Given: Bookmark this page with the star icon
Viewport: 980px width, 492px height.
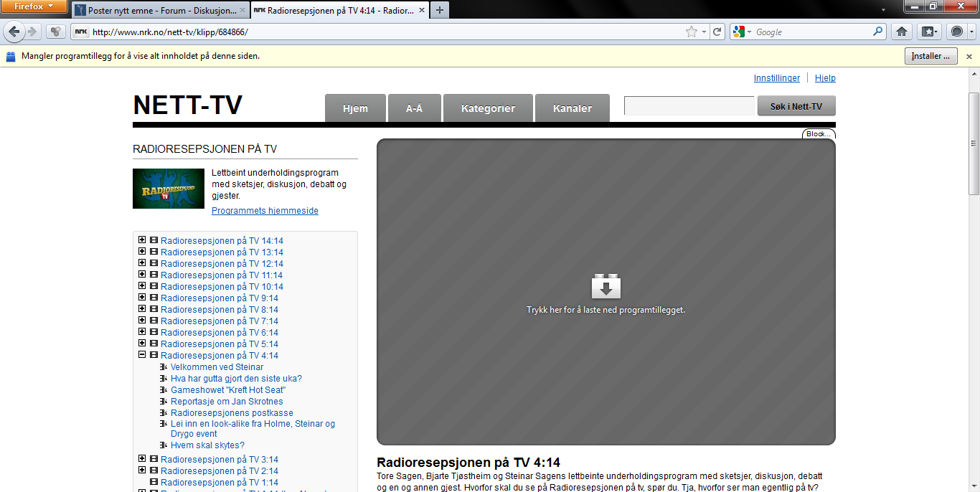Looking at the screenshot, I should point(692,32).
